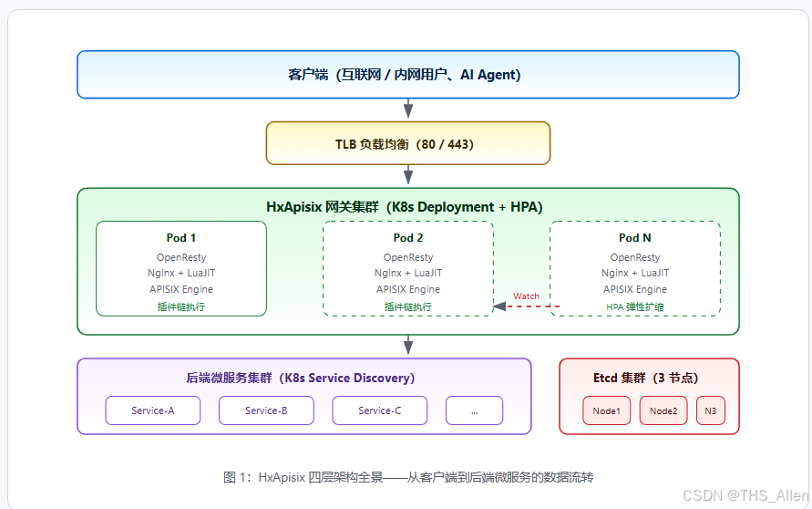Click 插件链执行 label in Pod 1
Screen dimensions: 812x509
coord(181,306)
